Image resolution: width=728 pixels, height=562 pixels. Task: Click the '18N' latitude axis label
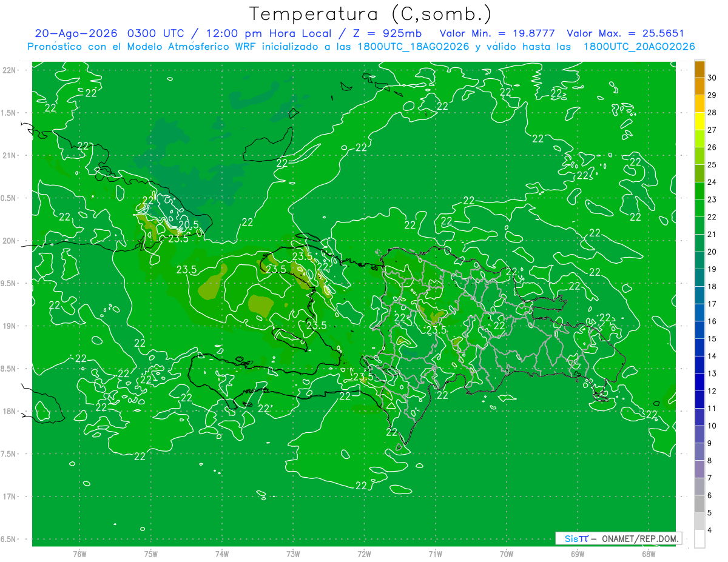point(8,412)
